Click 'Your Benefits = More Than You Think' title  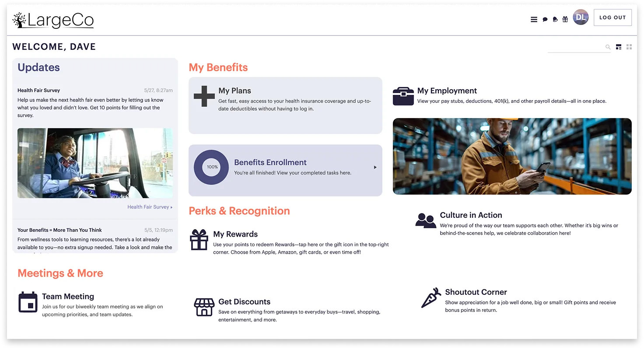[x=59, y=230]
